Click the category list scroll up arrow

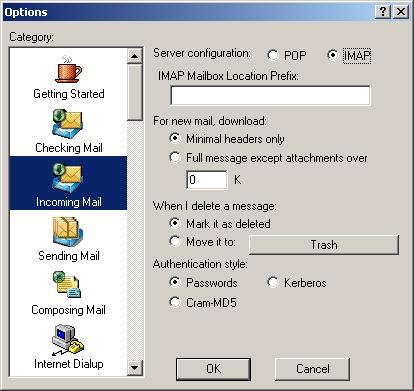pyautogui.click(x=135, y=56)
